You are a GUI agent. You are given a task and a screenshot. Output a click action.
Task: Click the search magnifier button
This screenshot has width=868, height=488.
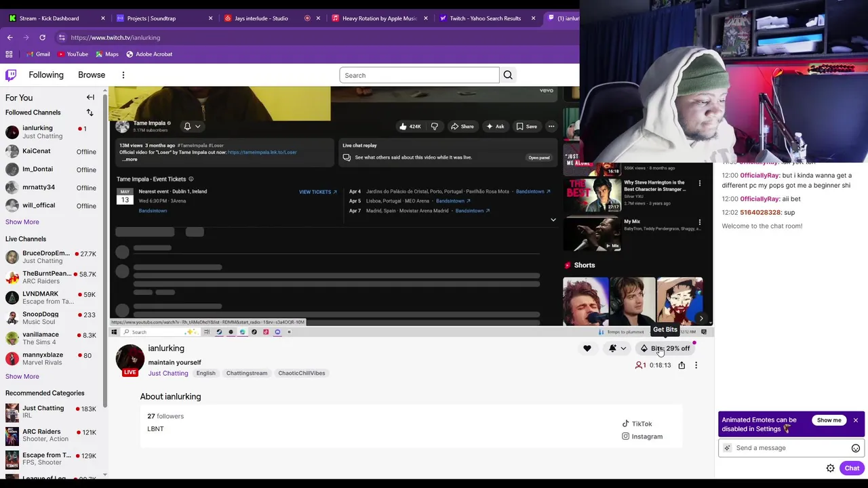(x=508, y=75)
